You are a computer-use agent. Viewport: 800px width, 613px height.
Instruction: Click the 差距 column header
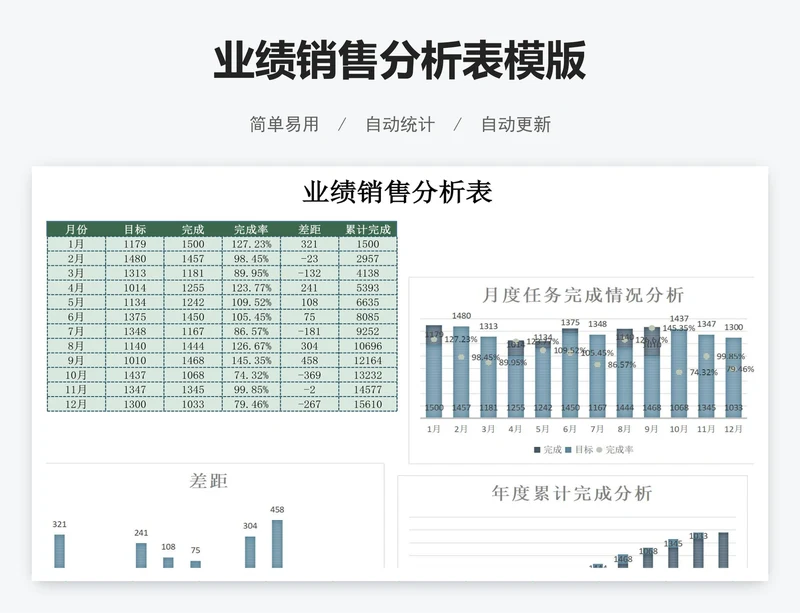pyautogui.click(x=309, y=229)
